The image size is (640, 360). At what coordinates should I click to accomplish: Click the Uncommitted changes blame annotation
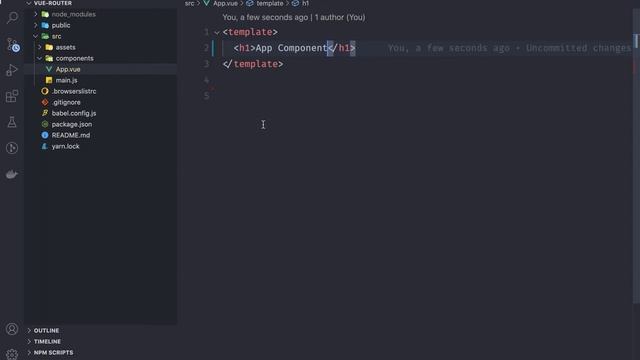pos(509,48)
